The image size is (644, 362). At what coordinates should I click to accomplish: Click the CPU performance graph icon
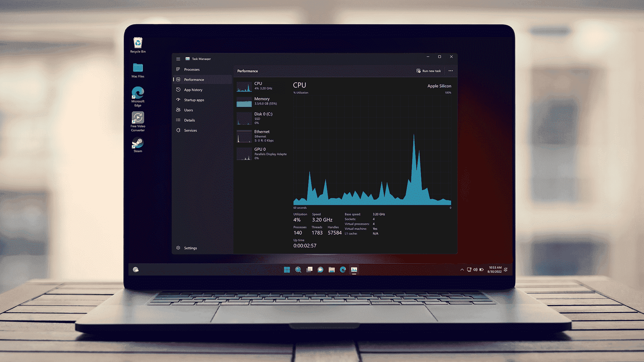(244, 86)
